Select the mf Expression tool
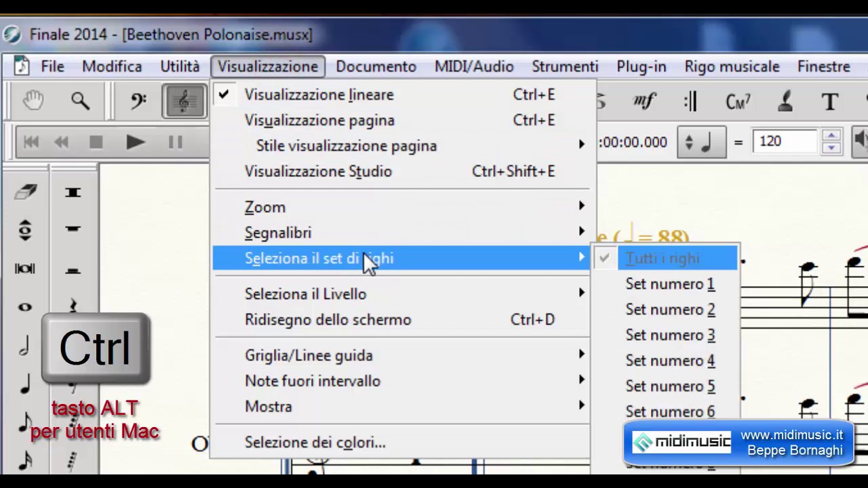Screen dimensions: 868x488 644,102
